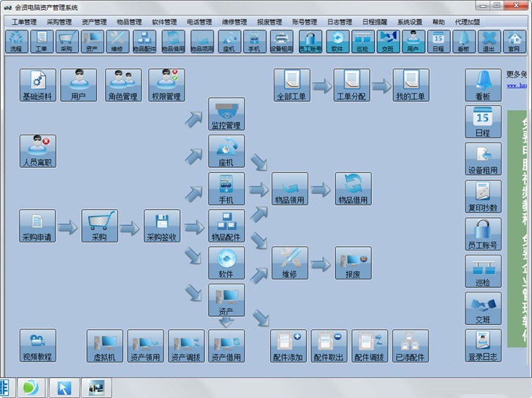Open the 报废 scrap icon
532x398 pixels.
click(353, 263)
